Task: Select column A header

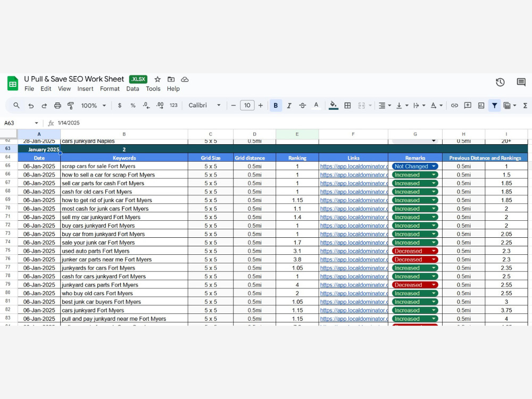Action: (39, 134)
